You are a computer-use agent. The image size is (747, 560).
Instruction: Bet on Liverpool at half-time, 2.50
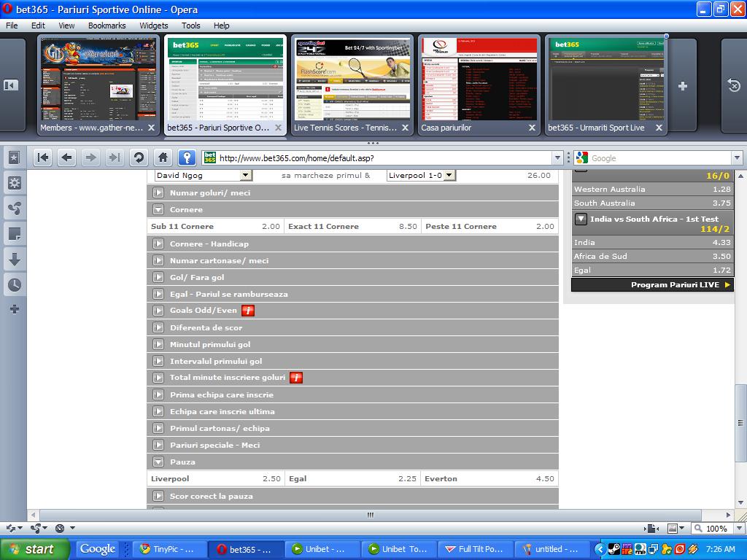[215, 479]
